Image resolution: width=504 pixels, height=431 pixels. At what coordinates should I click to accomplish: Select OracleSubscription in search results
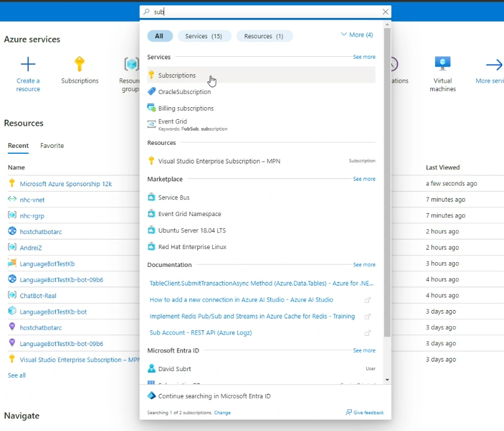tap(184, 92)
